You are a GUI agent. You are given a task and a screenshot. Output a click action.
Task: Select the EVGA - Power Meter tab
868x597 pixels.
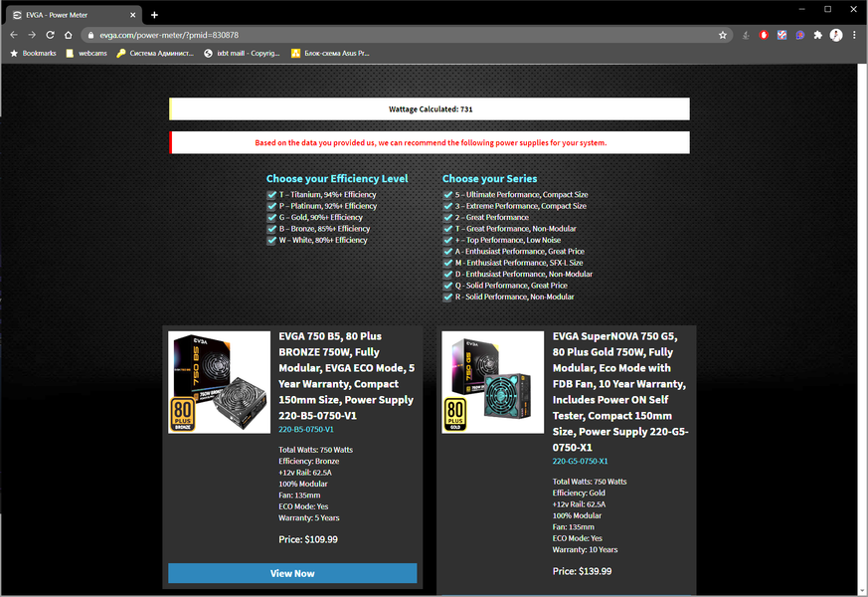tap(74, 15)
